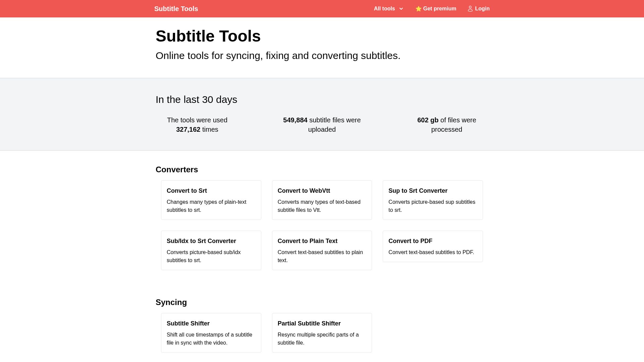The height and width of the screenshot is (362, 644).
Task: Go to Subtitle Tools home logo
Action: tap(176, 9)
